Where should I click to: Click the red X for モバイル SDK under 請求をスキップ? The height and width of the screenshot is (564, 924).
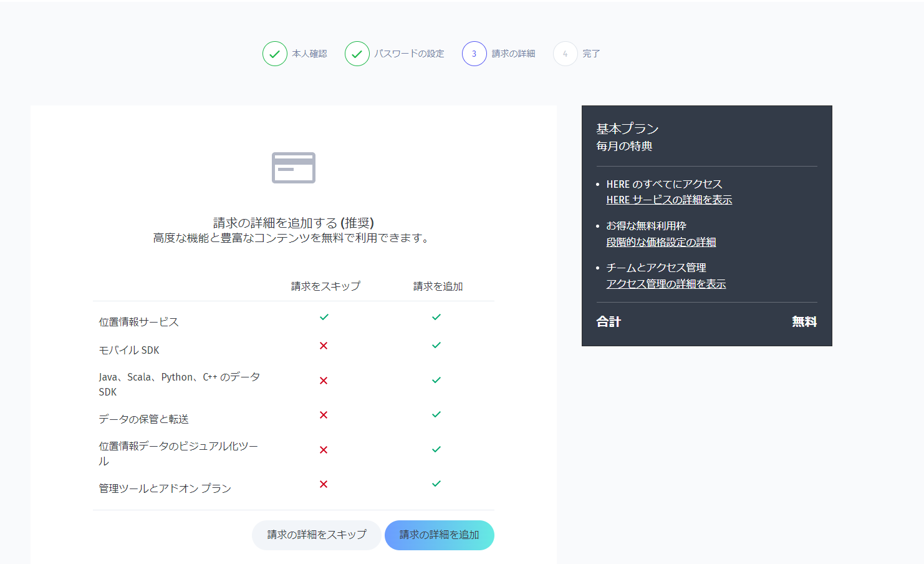coord(324,345)
